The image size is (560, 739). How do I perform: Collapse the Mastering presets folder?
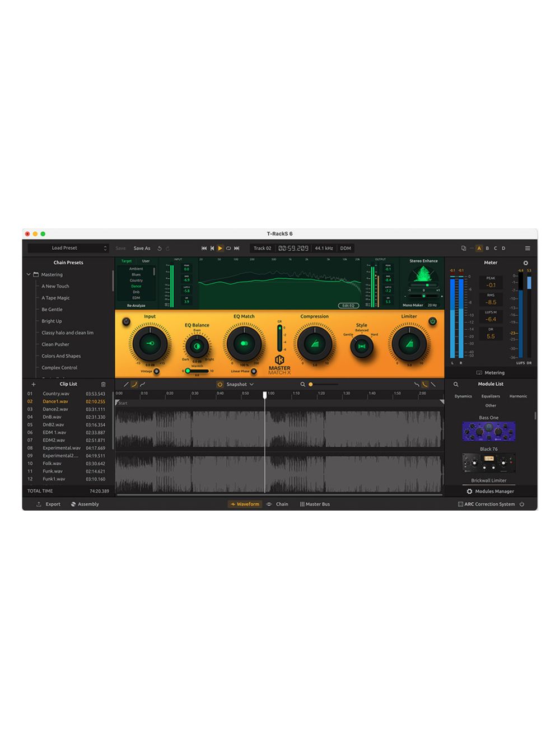[28, 274]
